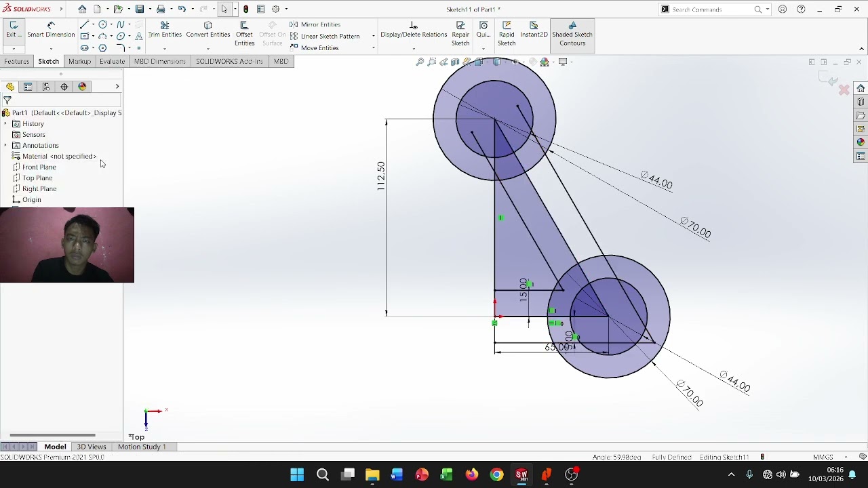Click Mirror Entities button
868x488 pixels.
(x=315, y=24)
